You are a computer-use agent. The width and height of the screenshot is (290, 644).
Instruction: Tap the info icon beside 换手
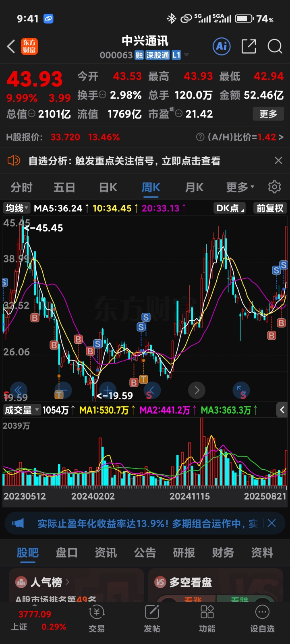pyautogui.click(x=102, y=95)
